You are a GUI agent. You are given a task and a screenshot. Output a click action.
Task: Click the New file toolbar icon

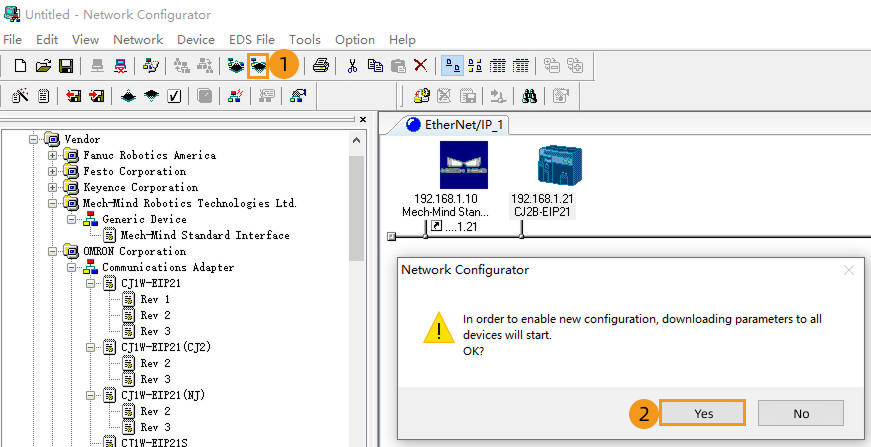pos(20,66)
